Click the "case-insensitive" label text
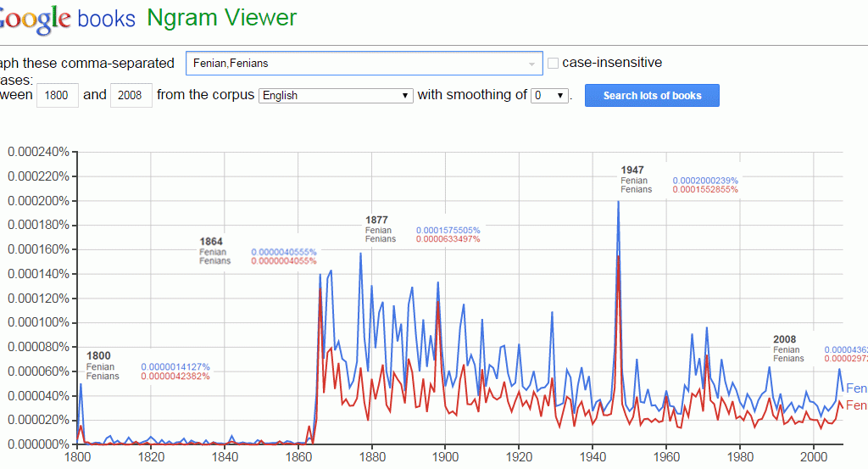868x469 pixels. click(x=612, y=63)
